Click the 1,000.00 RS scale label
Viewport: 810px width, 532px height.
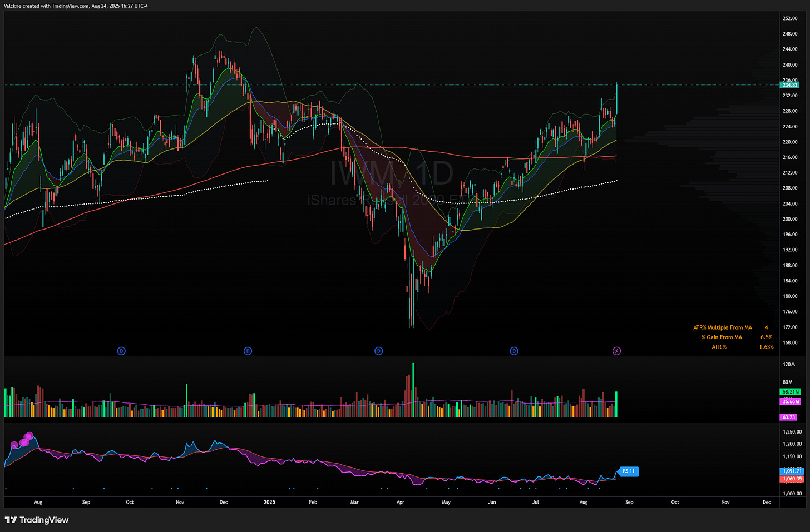[x=792, y=494]
